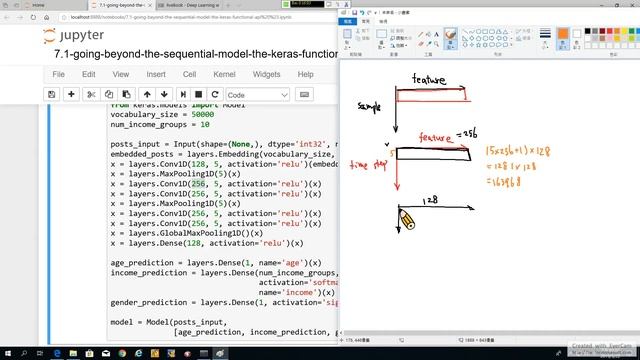Move the selected cell down
This screenshot has width=640, height=360.
164,95
